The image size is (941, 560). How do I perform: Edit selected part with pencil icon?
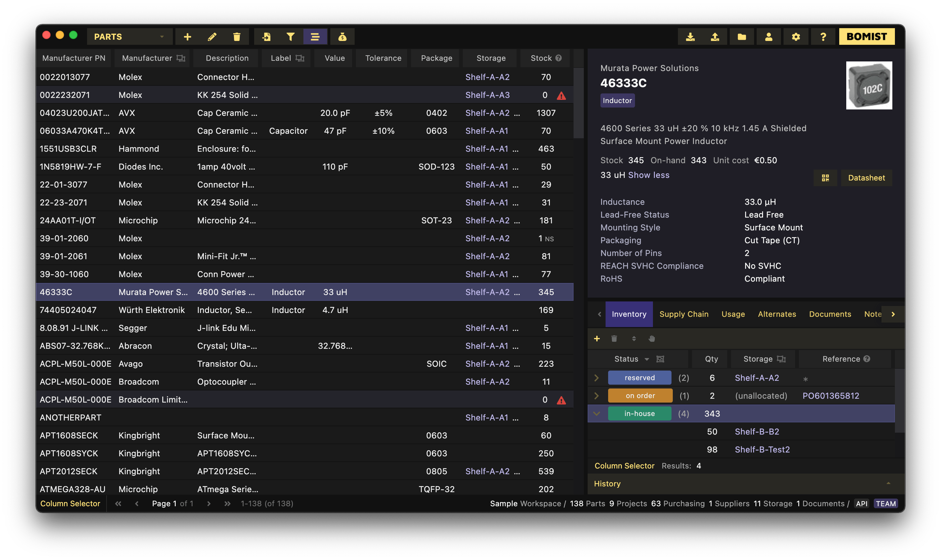click(x=212, y=36)
